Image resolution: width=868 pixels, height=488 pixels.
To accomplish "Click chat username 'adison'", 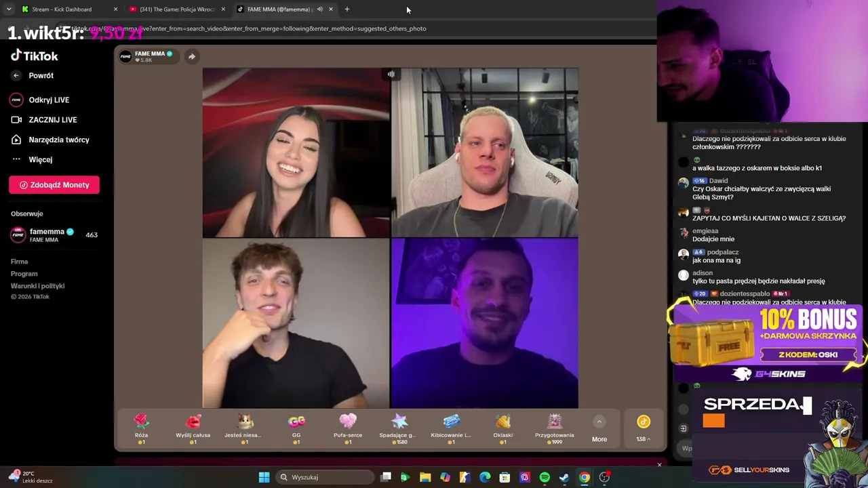I will coord(703,273).
